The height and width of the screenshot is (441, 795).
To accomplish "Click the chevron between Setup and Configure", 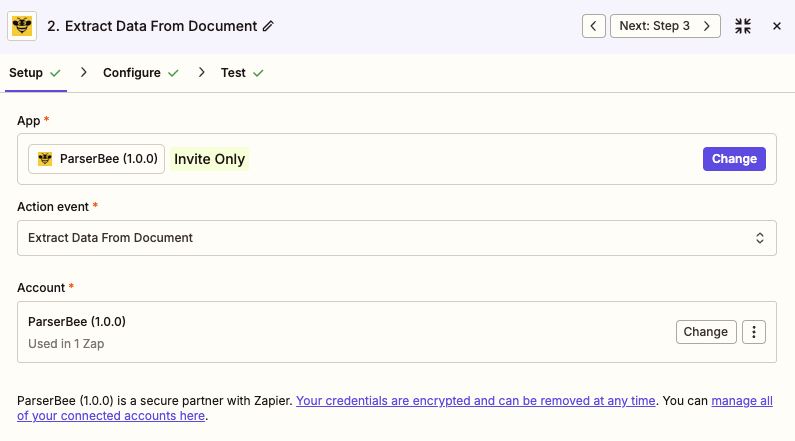I will (84, 72).
